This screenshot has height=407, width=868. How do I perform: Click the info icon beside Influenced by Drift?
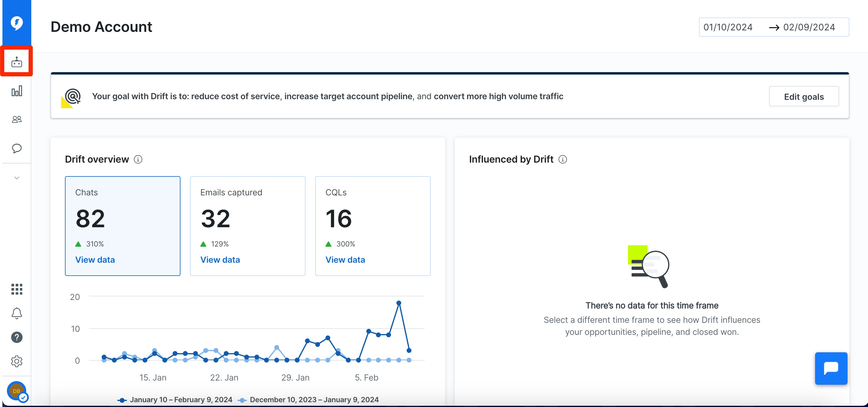coord(562,159)
